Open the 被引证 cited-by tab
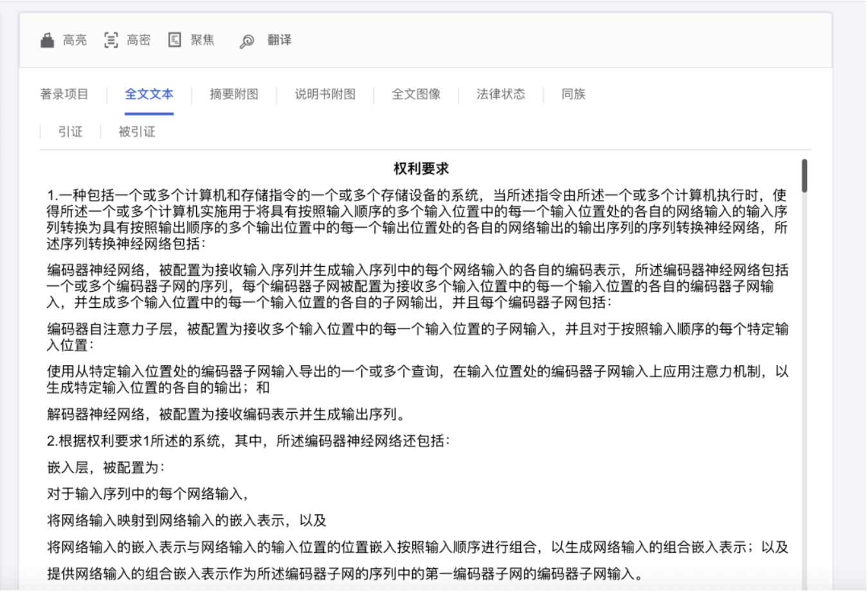Screen dimensions: 868x594 137,132
